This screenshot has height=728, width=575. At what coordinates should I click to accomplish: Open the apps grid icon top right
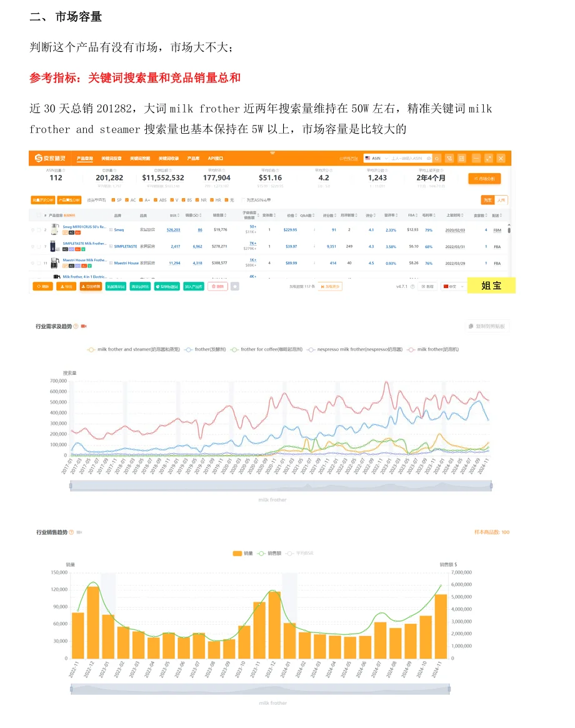[462, 158]
